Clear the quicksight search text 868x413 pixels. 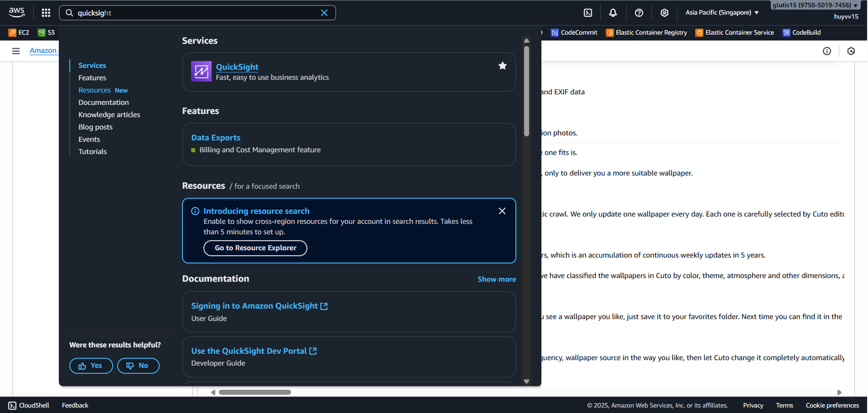click(324, 13)
